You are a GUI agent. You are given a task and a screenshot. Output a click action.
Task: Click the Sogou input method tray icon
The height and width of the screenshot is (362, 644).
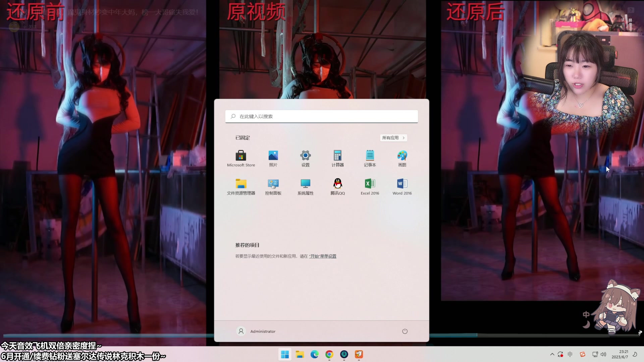pos(582,354)
